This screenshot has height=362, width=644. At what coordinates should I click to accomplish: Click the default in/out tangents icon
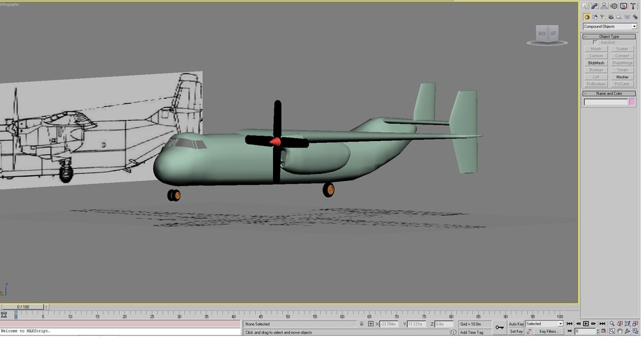529,331
